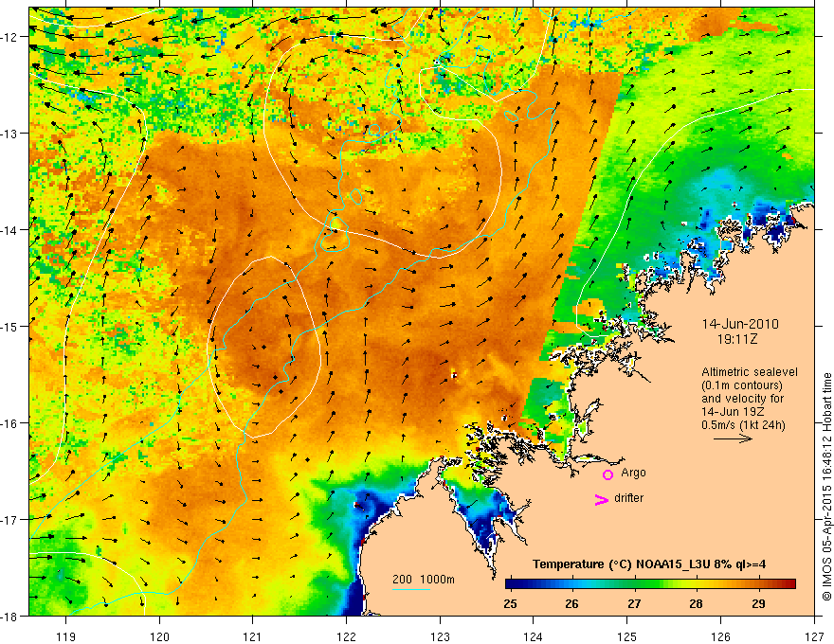The width and height of the screenshot is (834, 644).
Task: Select the 'drifter' legend label
Action: (628, 498)
